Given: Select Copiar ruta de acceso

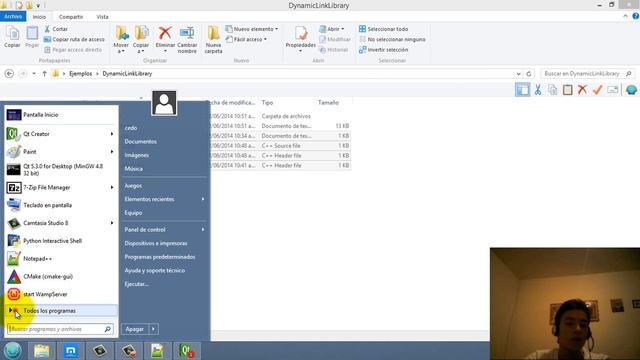Looking at the screenshot, I should tap(74, 39).
